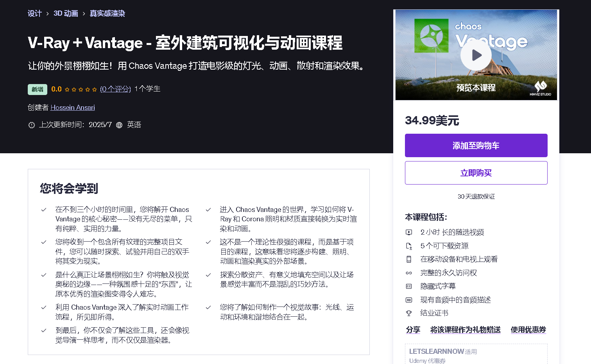This screenshot has width=591, height=364.
Task: Click the 预览本课程 label on the thumbnail
Action: tap(476, 88)
